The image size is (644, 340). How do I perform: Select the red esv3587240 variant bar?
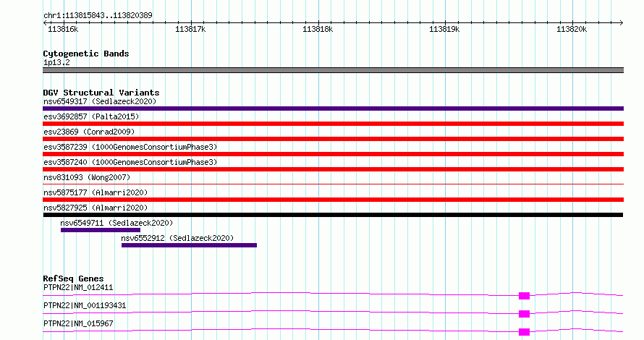coord(333,169)
